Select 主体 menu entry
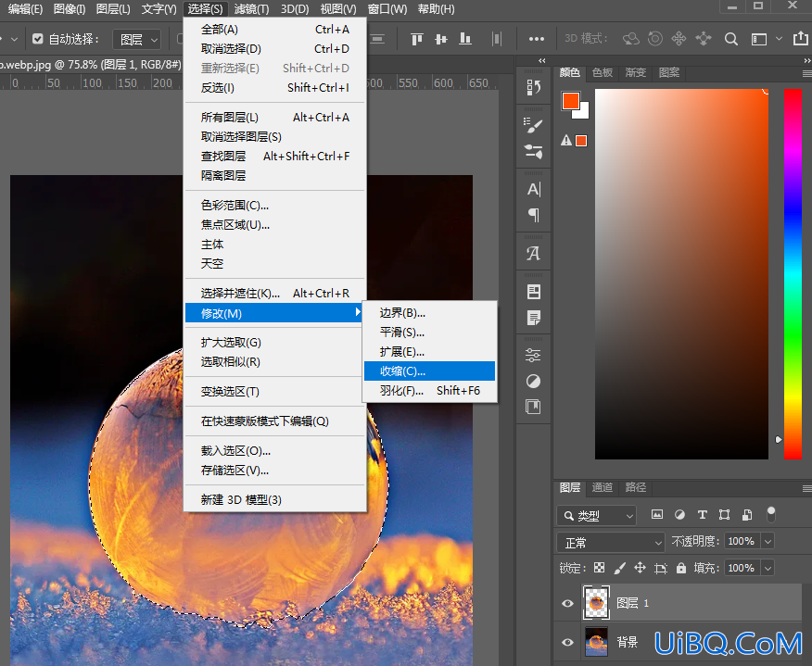The width and height of the screenshot is (812, 666). [x=275, y=245]
